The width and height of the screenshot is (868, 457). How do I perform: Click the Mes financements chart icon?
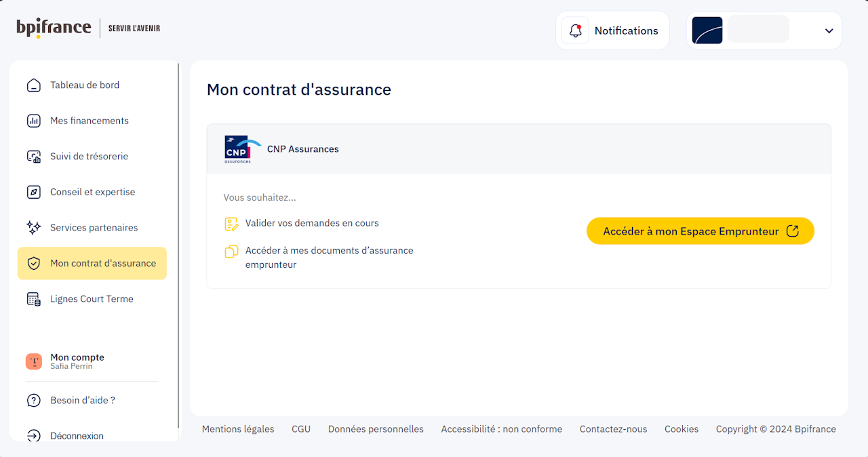click(33, 121)
